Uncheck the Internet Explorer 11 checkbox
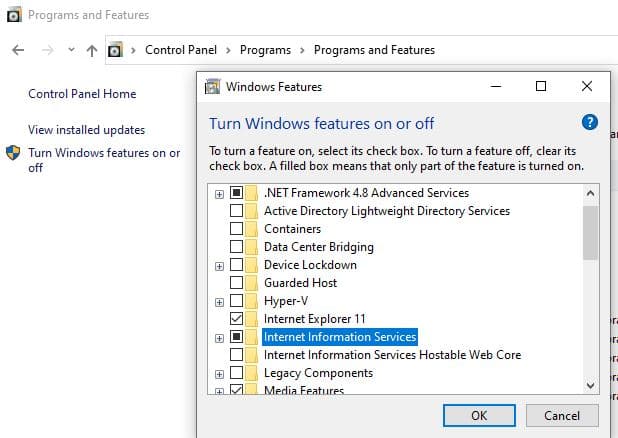The width and height of the screenshot is (618, 438). pos(236,319)
